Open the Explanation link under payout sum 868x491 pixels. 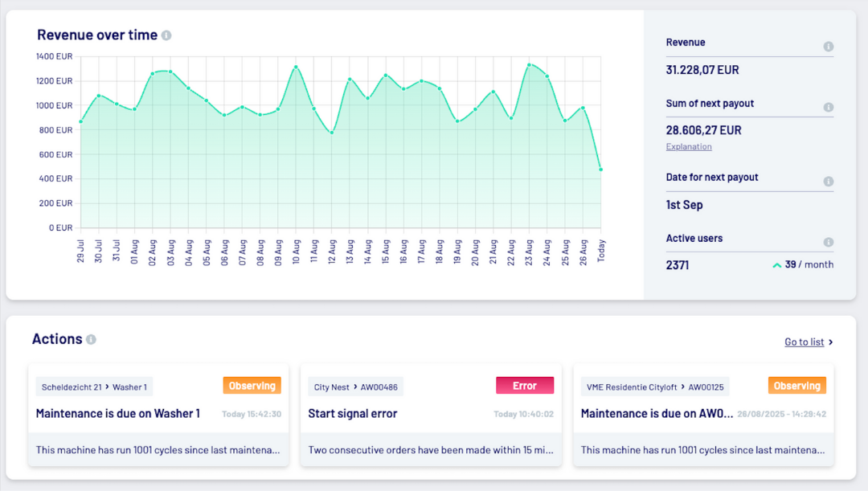point(688,146)
